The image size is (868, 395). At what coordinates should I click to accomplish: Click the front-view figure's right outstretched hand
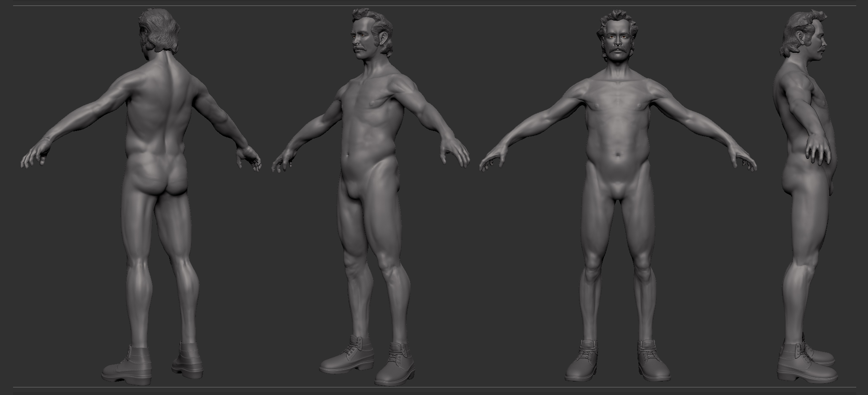(x=494, y=163)
